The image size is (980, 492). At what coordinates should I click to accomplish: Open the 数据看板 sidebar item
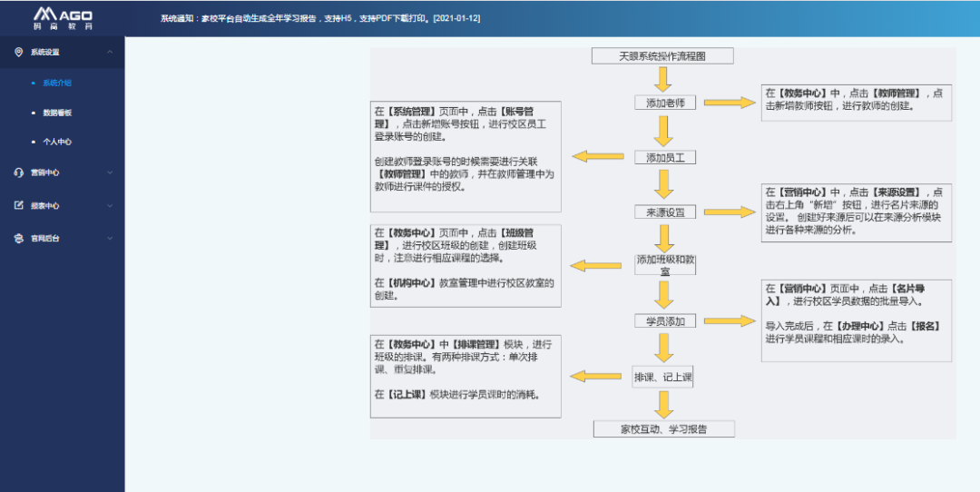pyautogui.click(x=56, y=113)
